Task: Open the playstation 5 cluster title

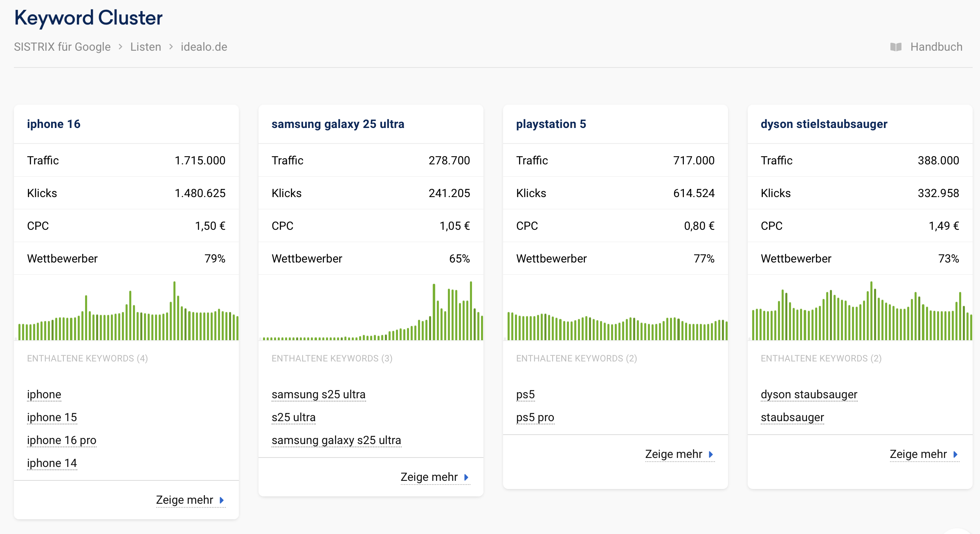Action: tap(551, 124)
